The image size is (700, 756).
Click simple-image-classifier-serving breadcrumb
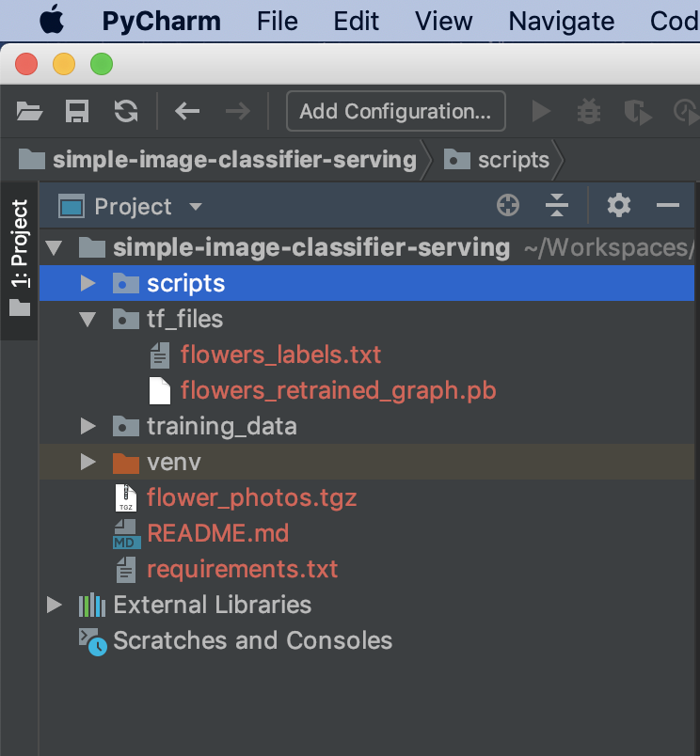[234, 160]
